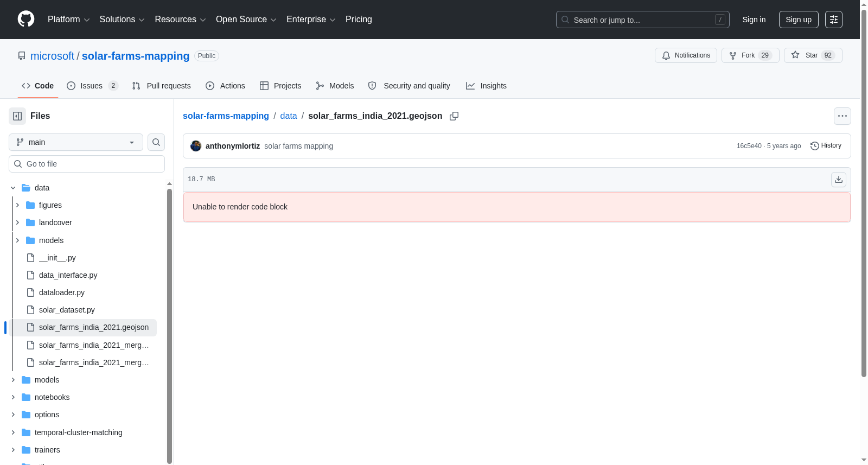Go to the GitHub homepage logo
Viewport: 868px width, 465px height.
click(26, 20)
